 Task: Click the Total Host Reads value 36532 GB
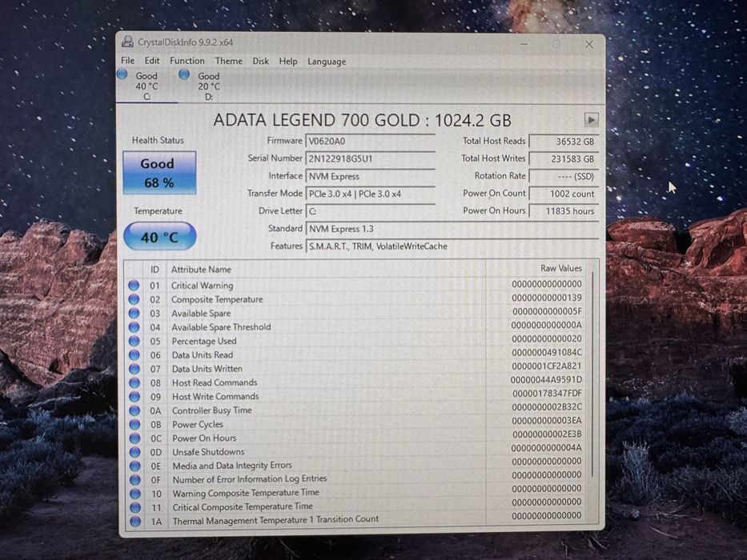tap(564, 142)
